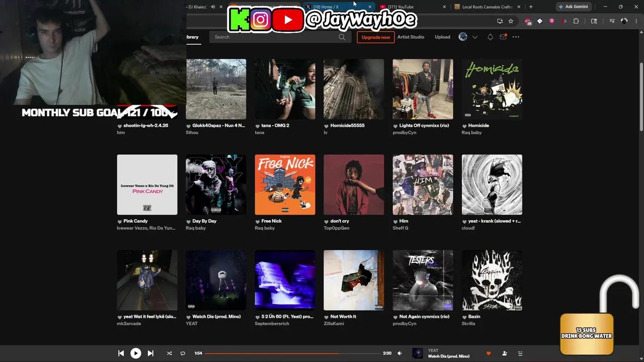
Task: Play the current track in player bar
Action: coord(136,353)
